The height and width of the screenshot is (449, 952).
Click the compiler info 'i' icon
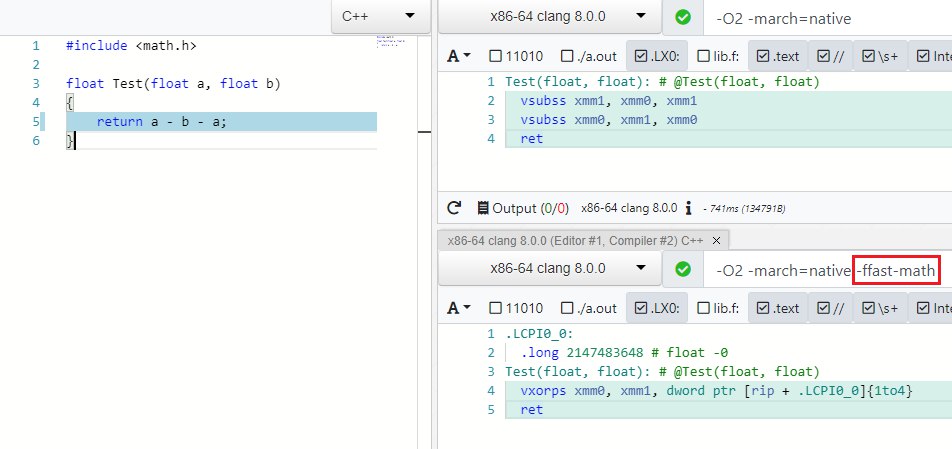pos(688,208)
